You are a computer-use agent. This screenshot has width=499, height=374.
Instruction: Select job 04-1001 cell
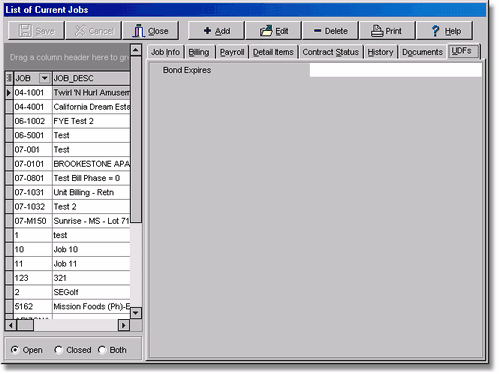coord(33,93)
